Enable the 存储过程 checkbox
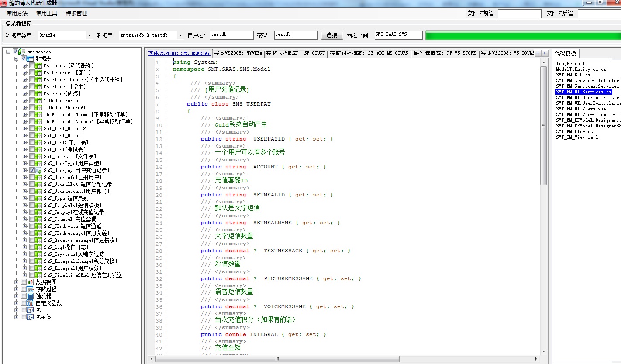Viewport: 621px width, 364px height. [24, 289]
